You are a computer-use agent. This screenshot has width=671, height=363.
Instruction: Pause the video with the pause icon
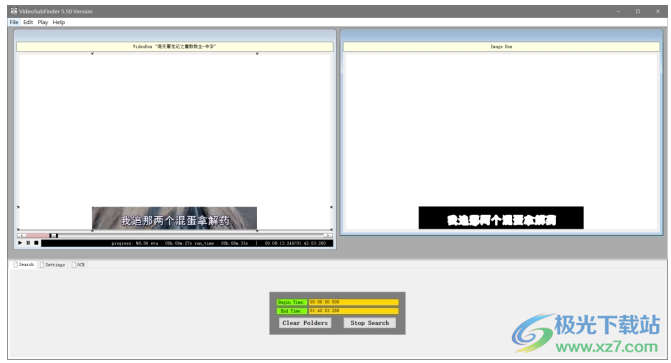28,243
